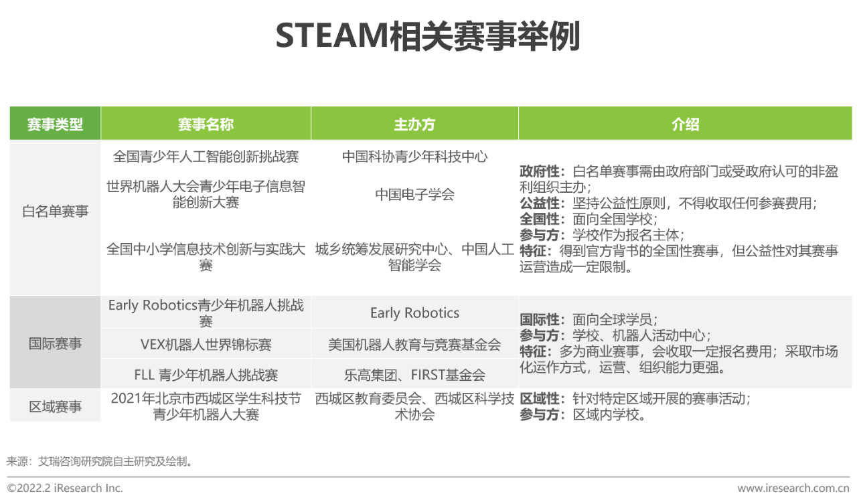Select FLL 青少年机器人挑战赛 cell
This screenshot has height=504, width=857.
[x=206, y=375]
